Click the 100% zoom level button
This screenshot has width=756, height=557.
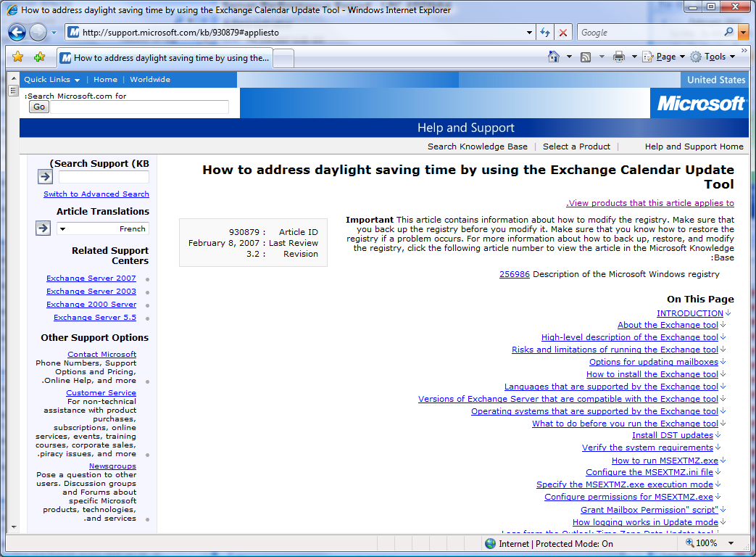[702, 543]
